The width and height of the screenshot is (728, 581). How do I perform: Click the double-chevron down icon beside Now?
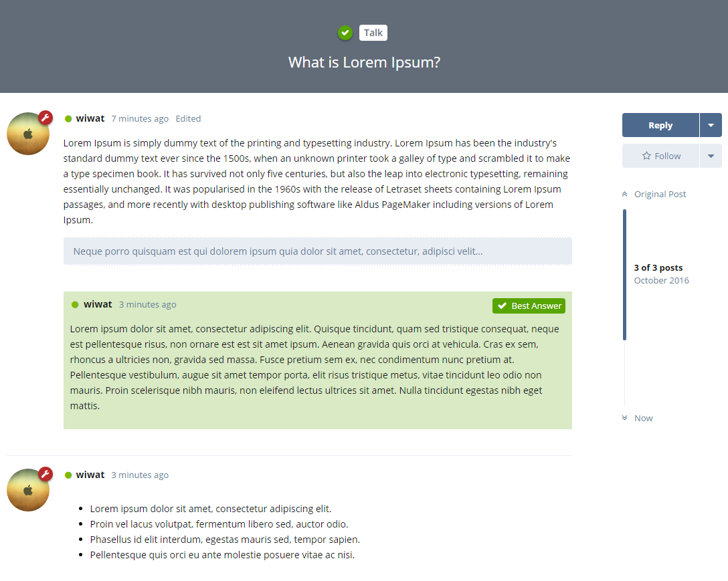(x=624, y=418)
